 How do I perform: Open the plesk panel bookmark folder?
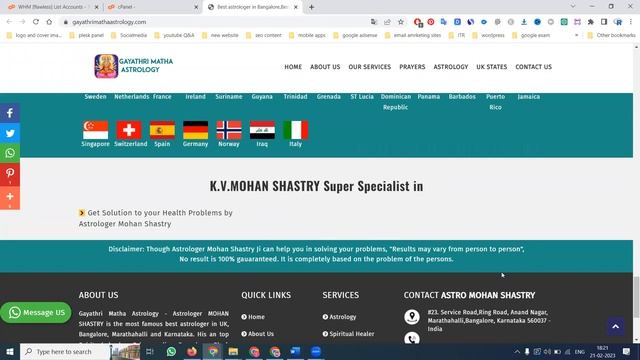[87, 36]
